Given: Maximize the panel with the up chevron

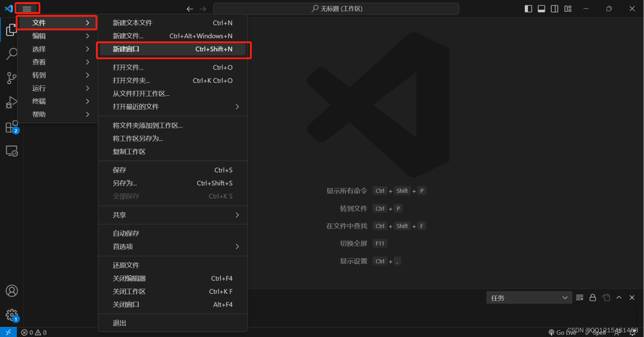Looking at the screenshot, I should coord(619,297).
